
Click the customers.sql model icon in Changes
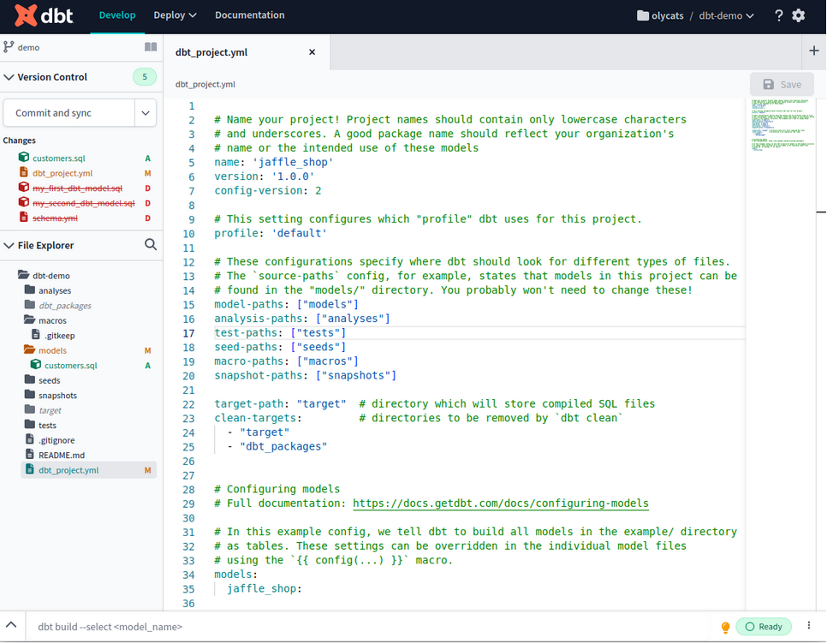(24, 158)
